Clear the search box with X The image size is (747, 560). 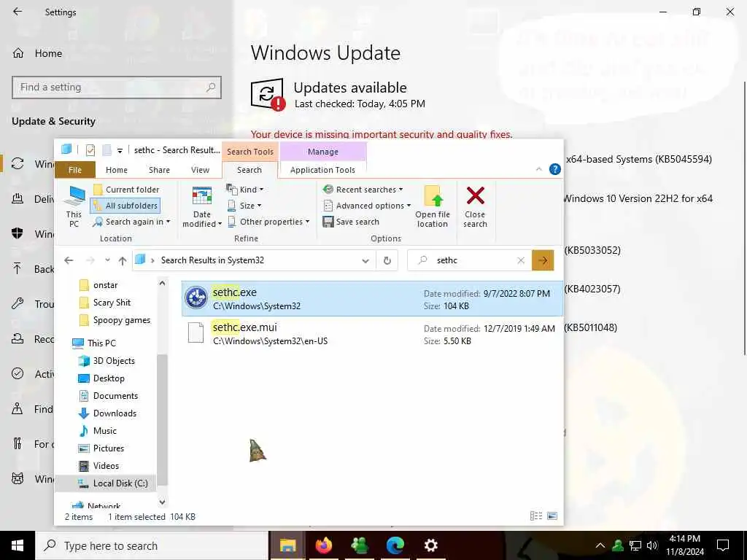521,260
